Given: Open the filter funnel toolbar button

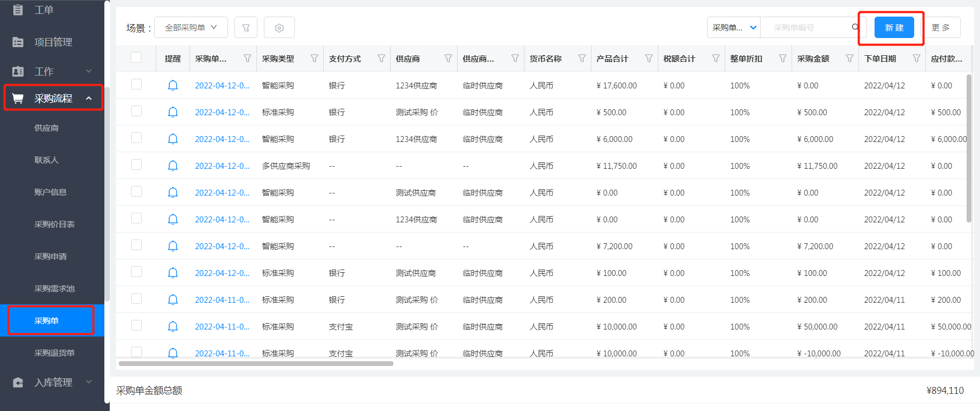Looking at the screenshot, I should tap(246, 27).
